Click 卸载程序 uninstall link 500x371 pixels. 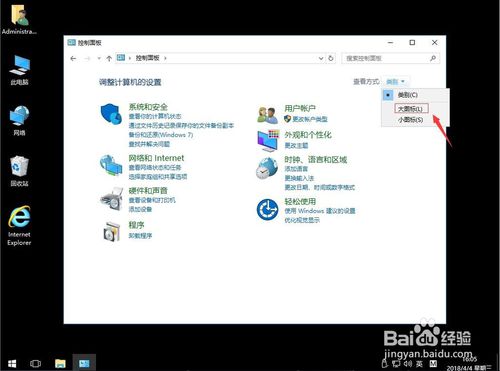[140, 236]
